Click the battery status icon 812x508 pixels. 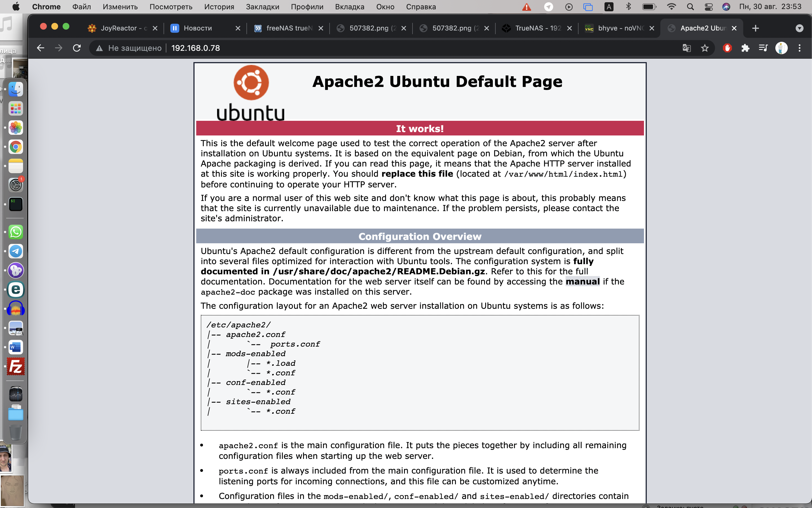(649, 7)
